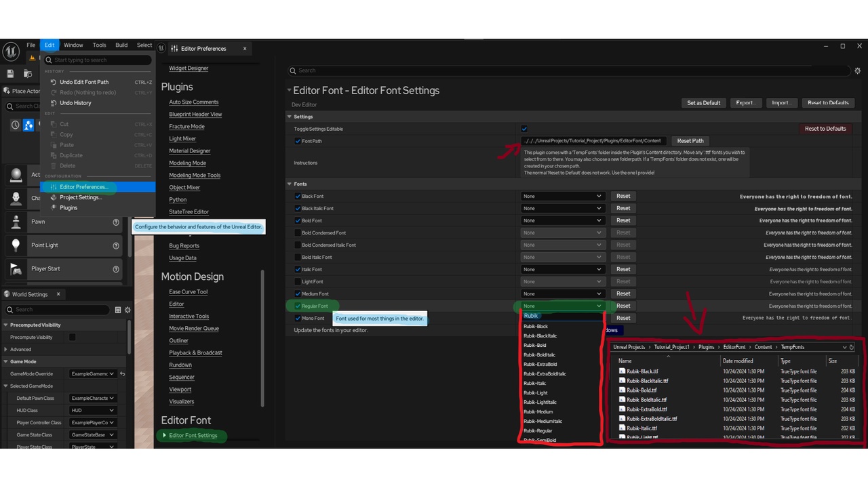This screenshot has height=488, width=868.
Task: Open the Bold Font dropdown
Action: [x=562, y=221]
